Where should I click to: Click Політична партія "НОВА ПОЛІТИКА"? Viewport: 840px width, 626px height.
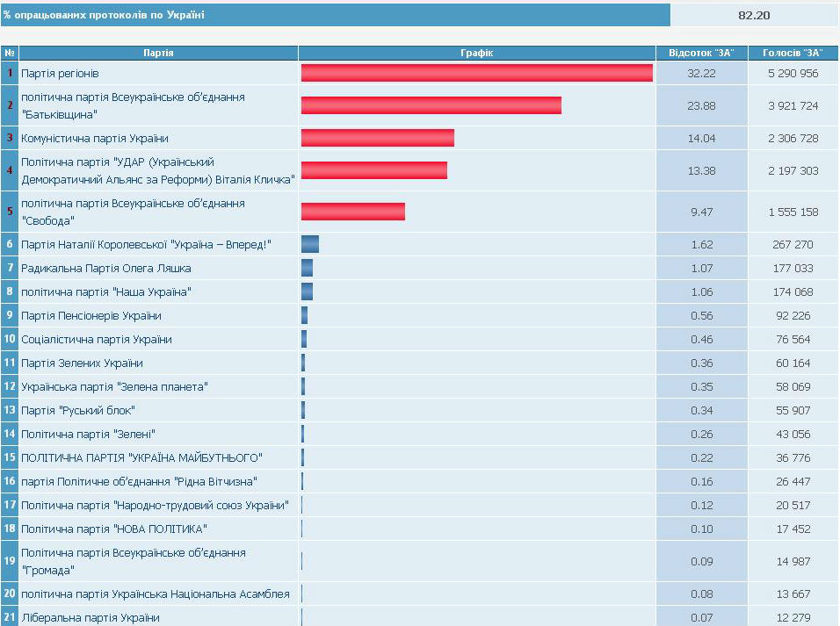tap(114, 529)
